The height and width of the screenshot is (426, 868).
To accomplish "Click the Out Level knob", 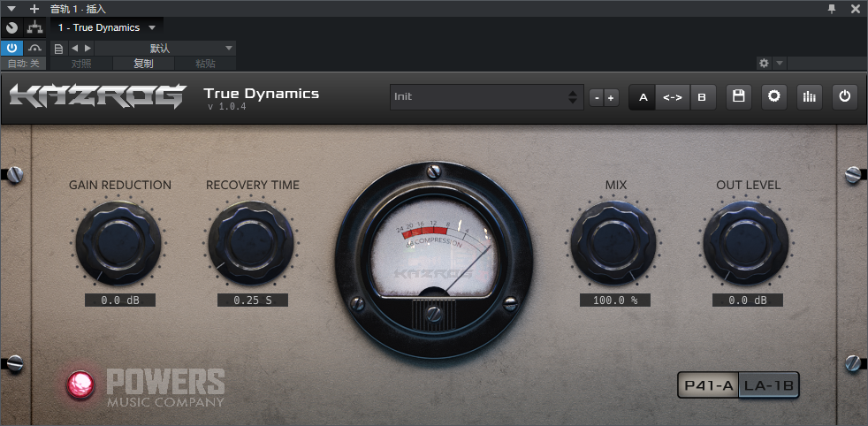I will [x=746, y=243].
